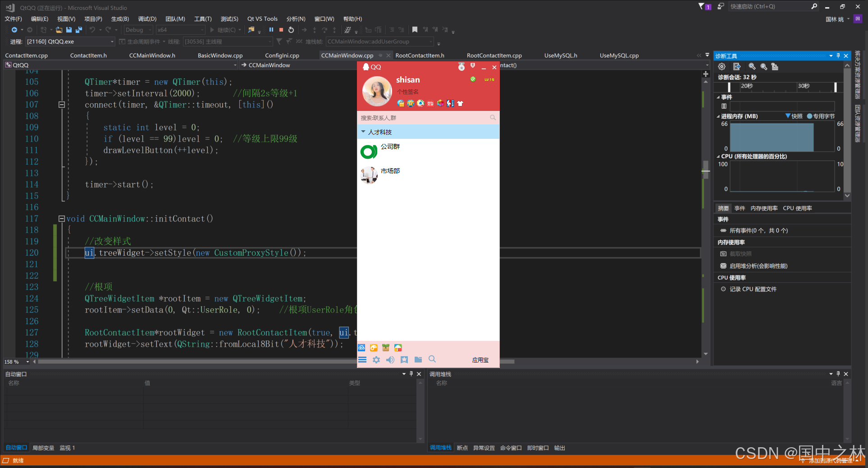
Task: Stop debugging via the red square
Action: coord(281,30)
